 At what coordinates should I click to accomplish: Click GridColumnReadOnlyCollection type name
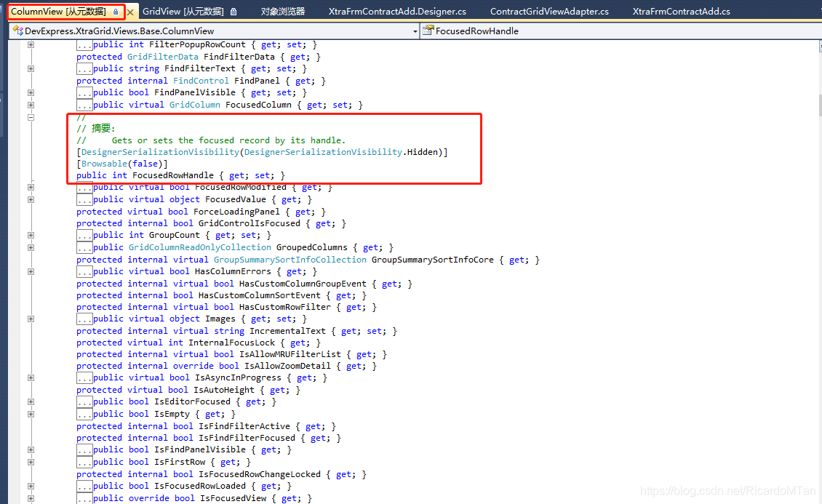click(200, 247)
